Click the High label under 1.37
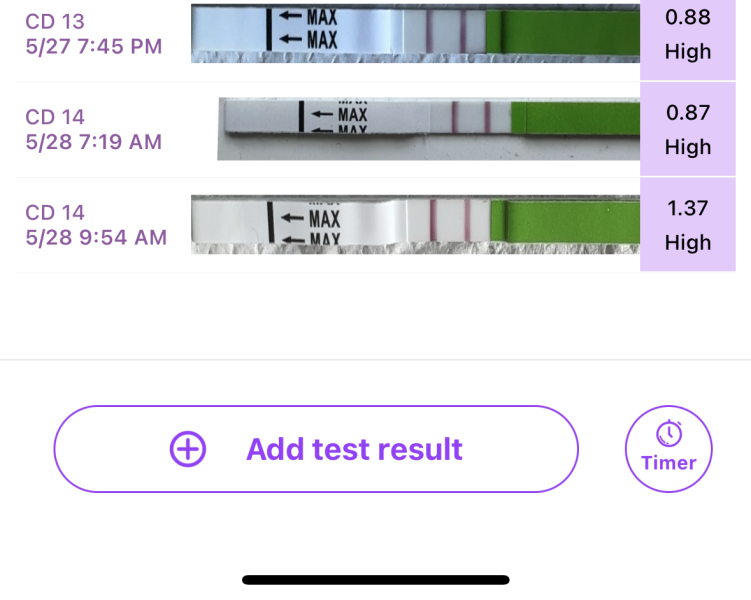Viewport: 751px width, 600px height. (x=687, y=242)
